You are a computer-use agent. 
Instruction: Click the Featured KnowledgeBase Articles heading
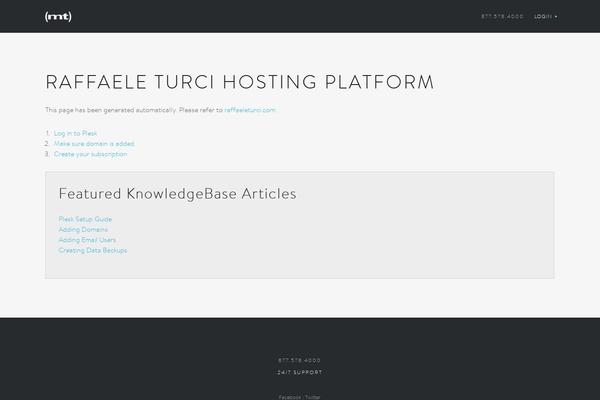(x=178, y=194)
